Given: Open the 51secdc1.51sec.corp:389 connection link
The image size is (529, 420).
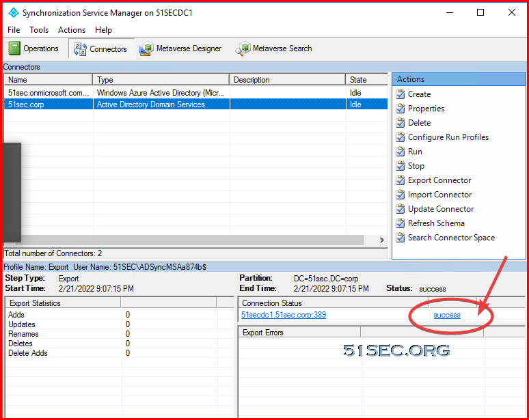Looking at the screenshot, I should coord(284,315).
